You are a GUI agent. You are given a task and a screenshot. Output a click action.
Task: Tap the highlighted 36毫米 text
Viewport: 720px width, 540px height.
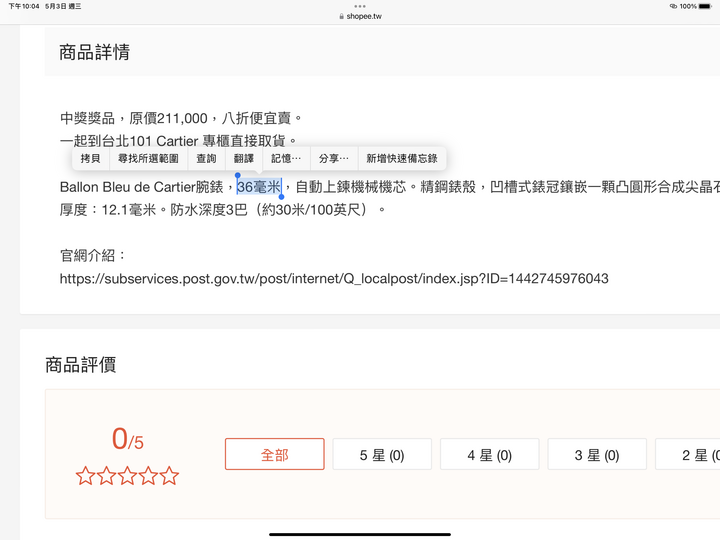[x=259, y=187]
